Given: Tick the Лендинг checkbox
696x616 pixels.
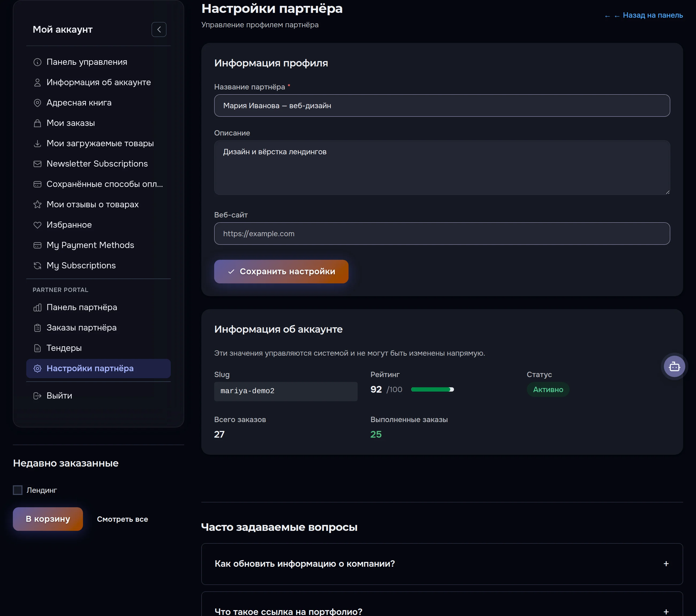Looking at the screenshot, I should [x=18, y=490].
